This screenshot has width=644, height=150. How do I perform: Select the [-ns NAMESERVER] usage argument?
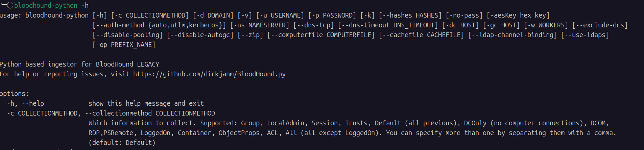click(x=260, y=25)
